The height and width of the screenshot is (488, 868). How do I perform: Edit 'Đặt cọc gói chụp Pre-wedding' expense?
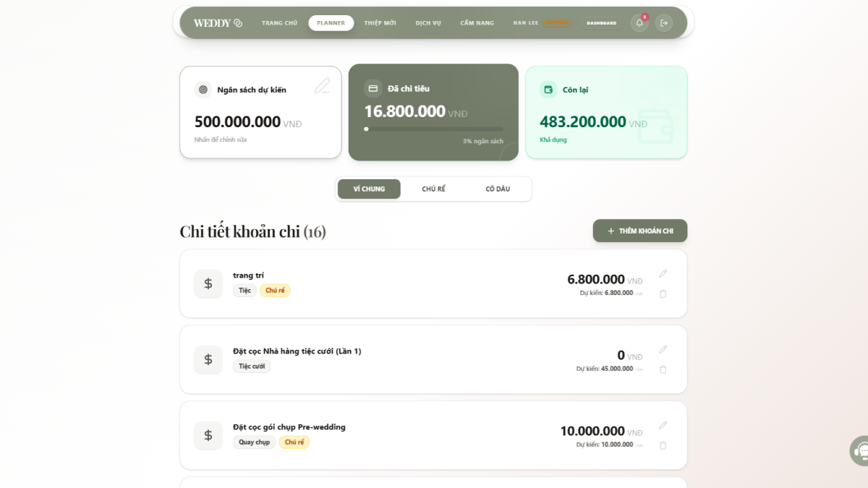[x=663, y=426]
